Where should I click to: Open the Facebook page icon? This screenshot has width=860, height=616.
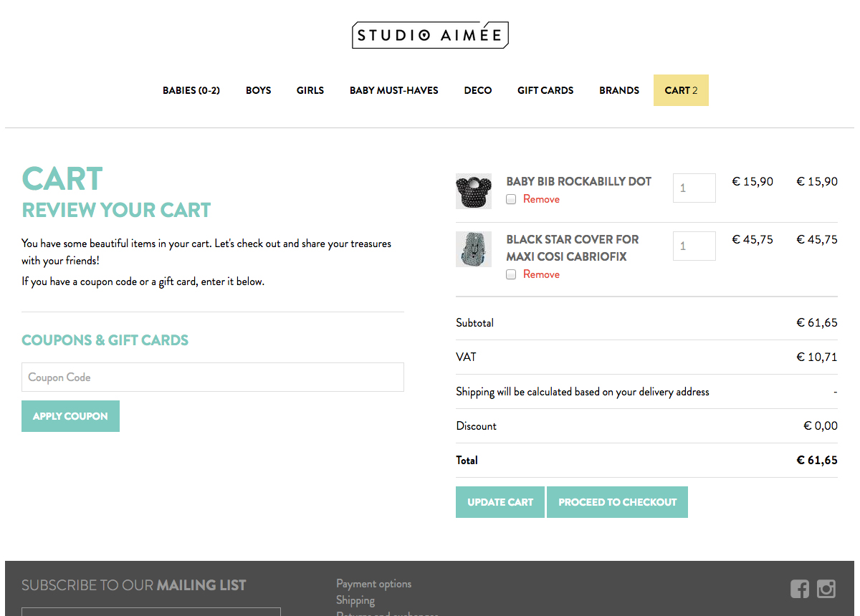pyautogui.click(x=800, y=589)
